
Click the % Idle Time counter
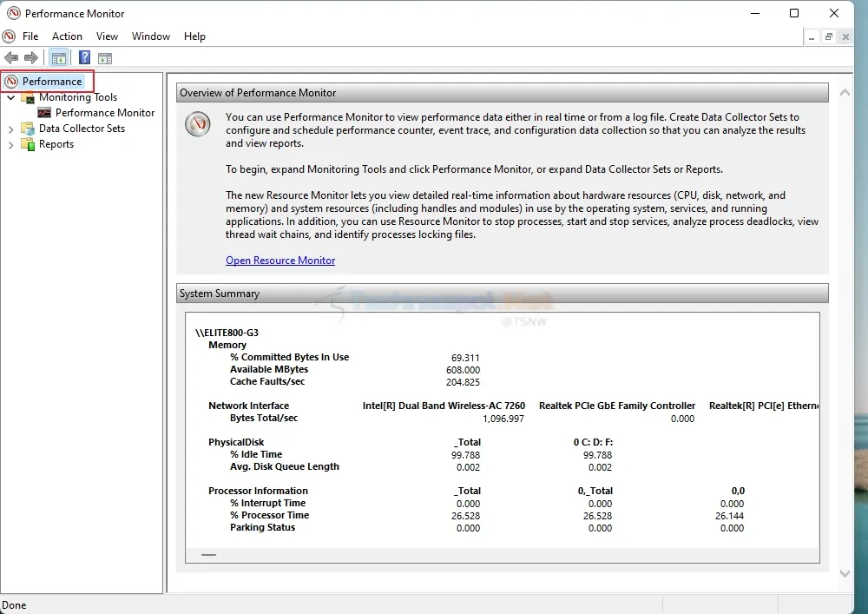point(256,454)
